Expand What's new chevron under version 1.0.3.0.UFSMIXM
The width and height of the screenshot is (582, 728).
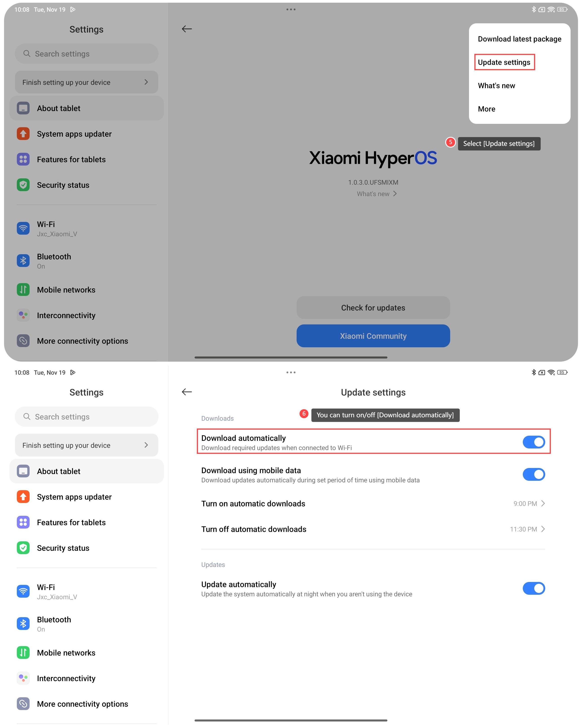click(x=395, y=193)
